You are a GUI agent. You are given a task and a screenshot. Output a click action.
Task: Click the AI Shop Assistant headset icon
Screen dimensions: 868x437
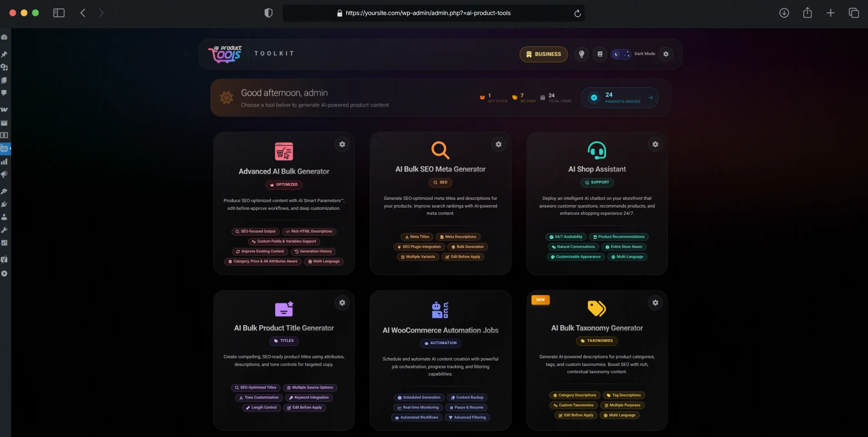[597, 150]
